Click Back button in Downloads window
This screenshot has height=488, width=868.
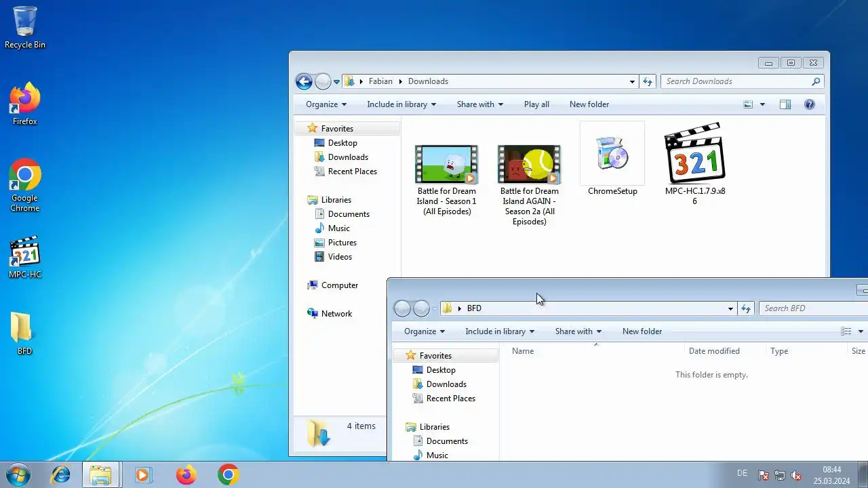304,82
